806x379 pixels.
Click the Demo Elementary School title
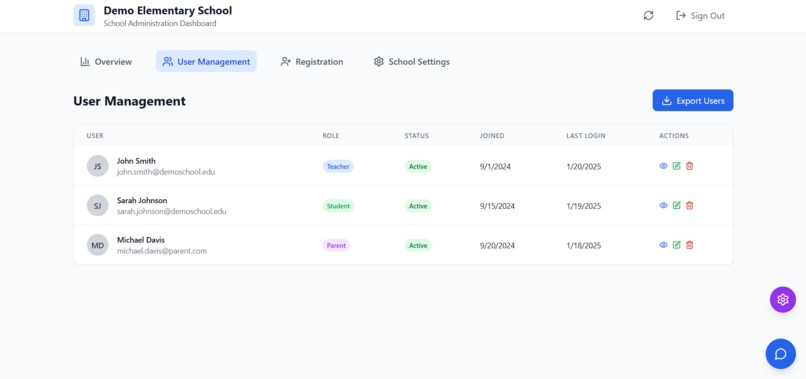coord(168,10)
